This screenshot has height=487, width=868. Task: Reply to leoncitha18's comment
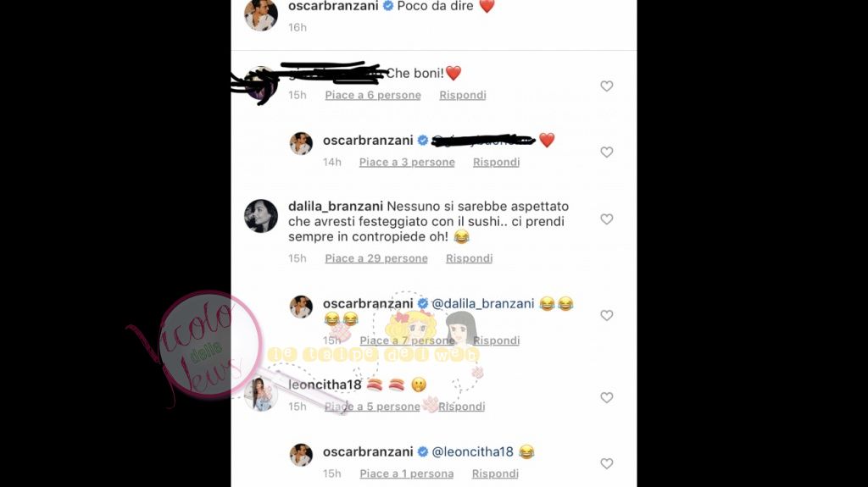point(462,407)
